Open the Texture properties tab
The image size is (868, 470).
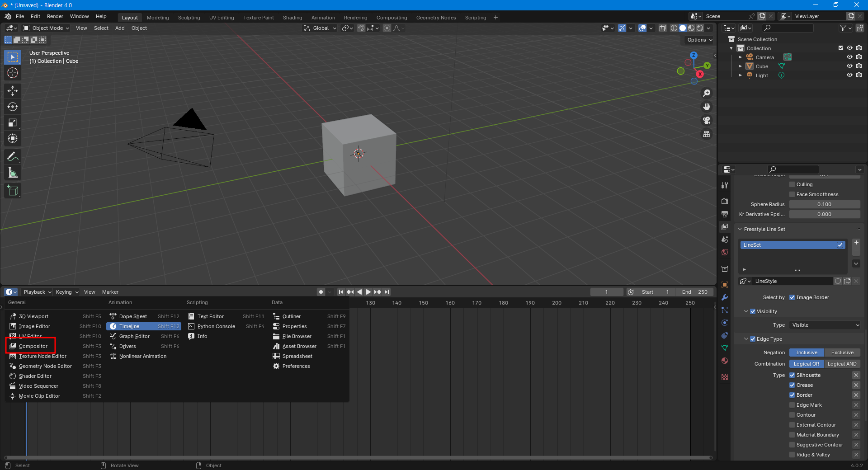(x=725, y=377)
